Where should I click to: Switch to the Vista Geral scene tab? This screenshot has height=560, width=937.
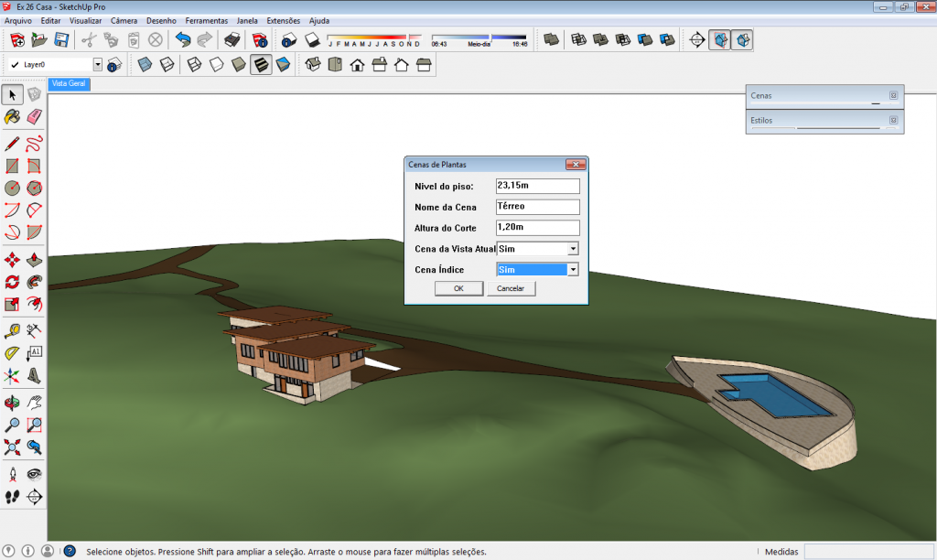click(x=69, y=83)
